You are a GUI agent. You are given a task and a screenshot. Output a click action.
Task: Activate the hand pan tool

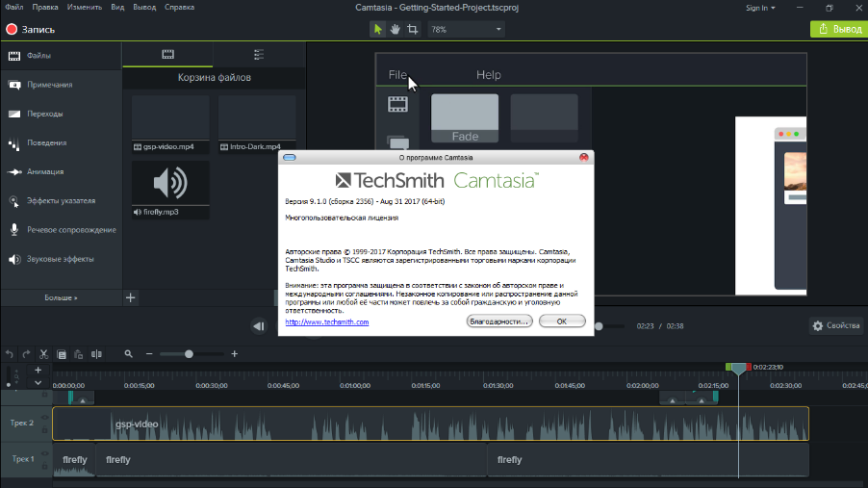click(x=395, y=29)
